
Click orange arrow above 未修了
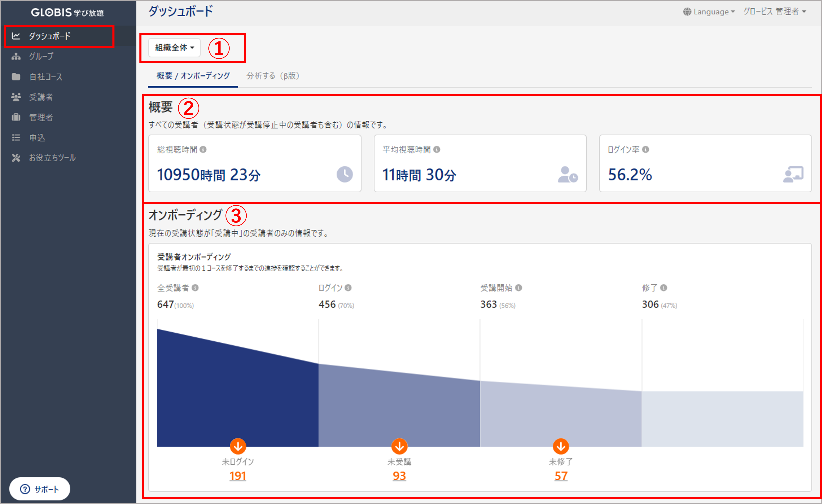click(x=561, y=446)
